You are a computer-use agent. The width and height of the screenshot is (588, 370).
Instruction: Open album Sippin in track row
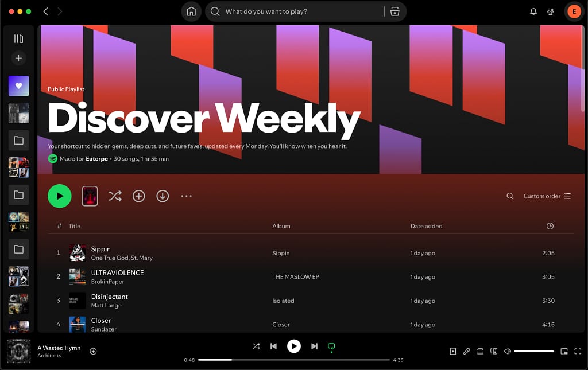[x=281, y=253]
